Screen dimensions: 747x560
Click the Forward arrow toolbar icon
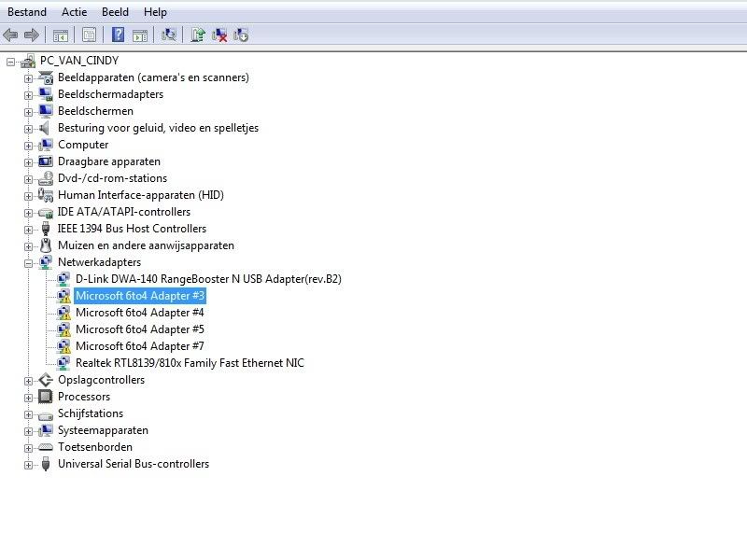(32, 35)
